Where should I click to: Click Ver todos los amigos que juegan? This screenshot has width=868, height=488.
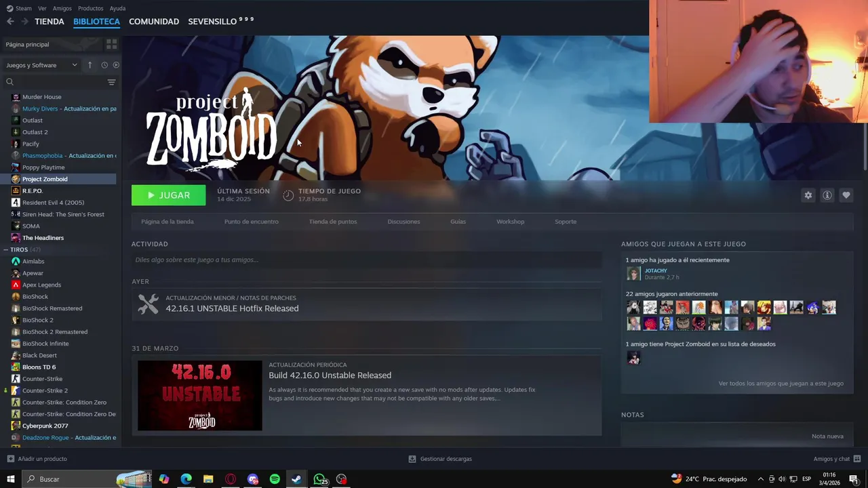781,384
